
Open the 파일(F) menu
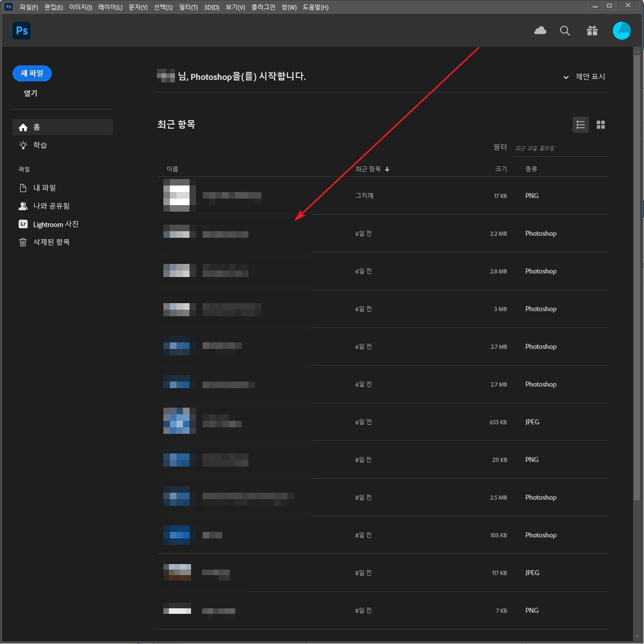click(29, 7)
